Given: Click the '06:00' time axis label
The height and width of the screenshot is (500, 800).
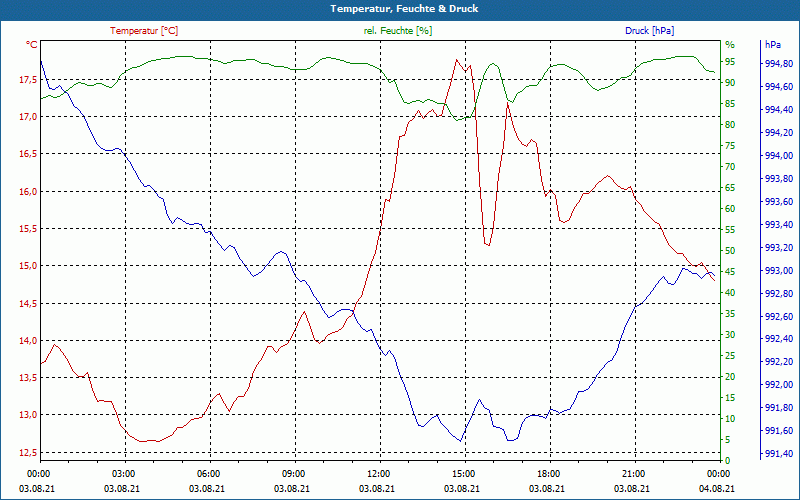Looking at the screenshot, I should click(x=208, y=473).
